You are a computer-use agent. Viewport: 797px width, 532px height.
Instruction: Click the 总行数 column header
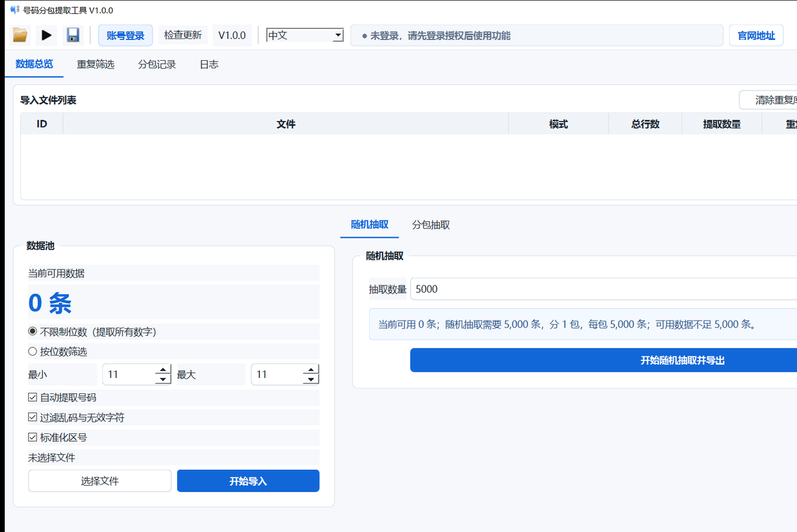(645, 124)
